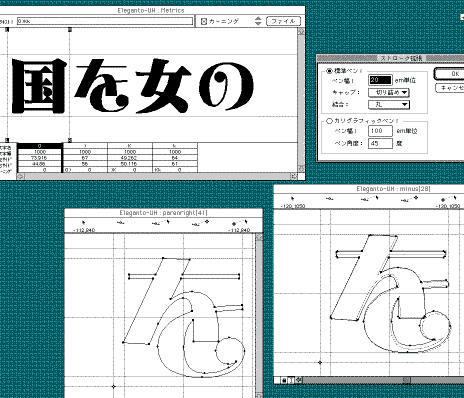Confirm the stroke dialog with OK
This screenshot has width=464, height=398.
click(450, 74)
